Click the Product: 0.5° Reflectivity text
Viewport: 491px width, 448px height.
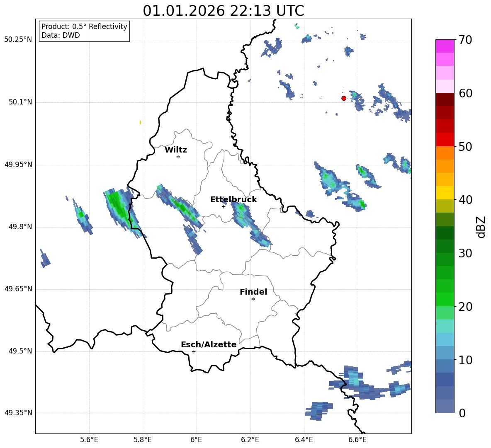84,27
